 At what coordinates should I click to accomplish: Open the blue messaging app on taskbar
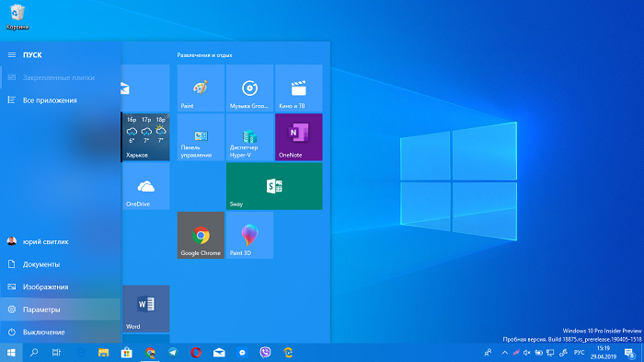point(242,353)
